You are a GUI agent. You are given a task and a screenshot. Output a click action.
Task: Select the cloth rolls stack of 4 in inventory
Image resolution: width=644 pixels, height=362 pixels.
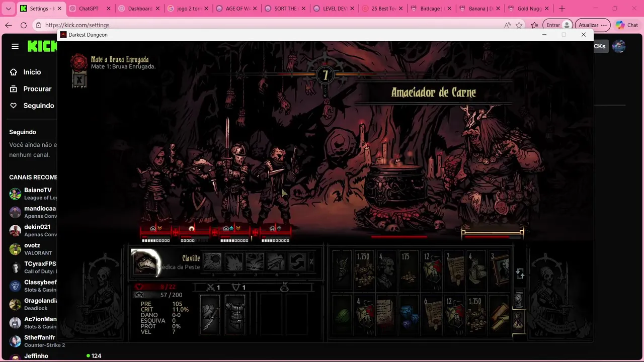pos(476,270)
